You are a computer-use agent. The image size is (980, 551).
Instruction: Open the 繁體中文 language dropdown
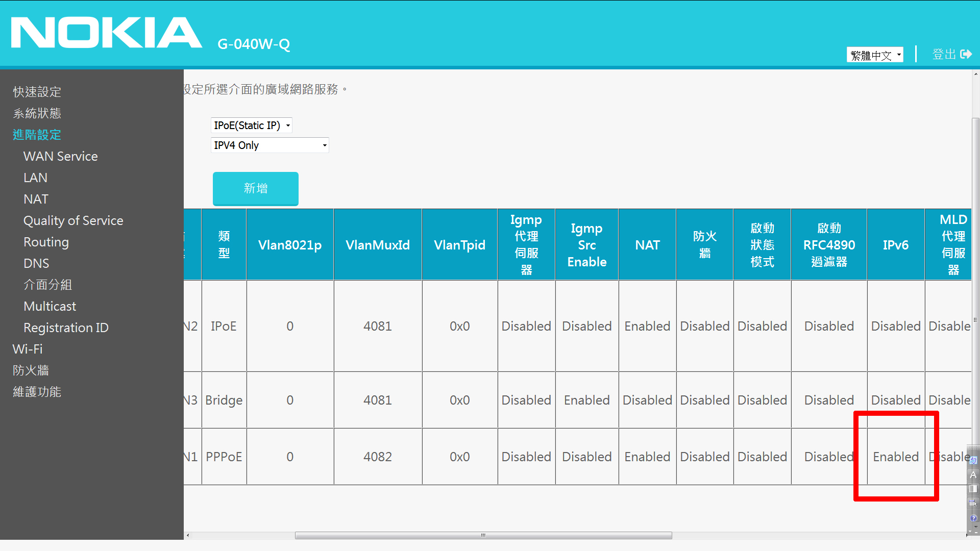click(x=874, y=55)
